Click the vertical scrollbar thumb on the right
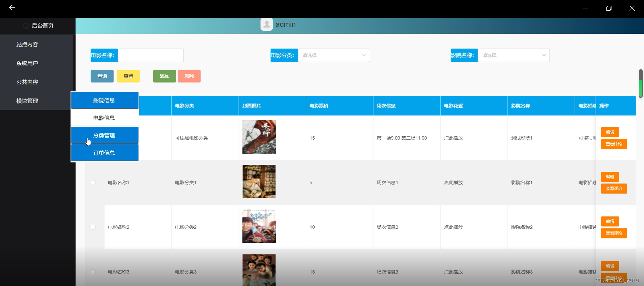Screen dimensions: 644x286 [x=641, y=83]
